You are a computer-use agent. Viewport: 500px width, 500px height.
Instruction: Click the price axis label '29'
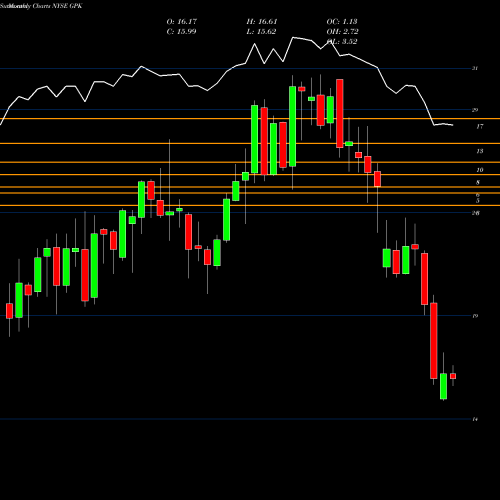tap(475, 110)
